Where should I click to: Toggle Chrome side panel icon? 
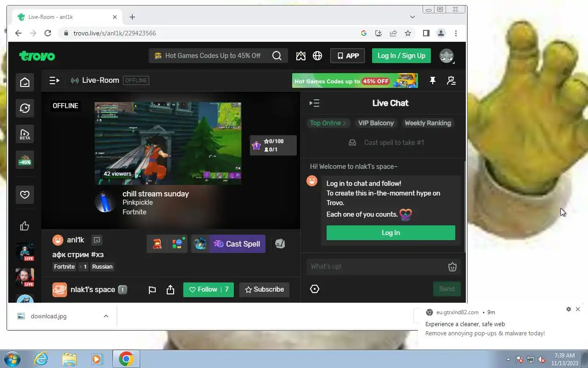point(426,33)
